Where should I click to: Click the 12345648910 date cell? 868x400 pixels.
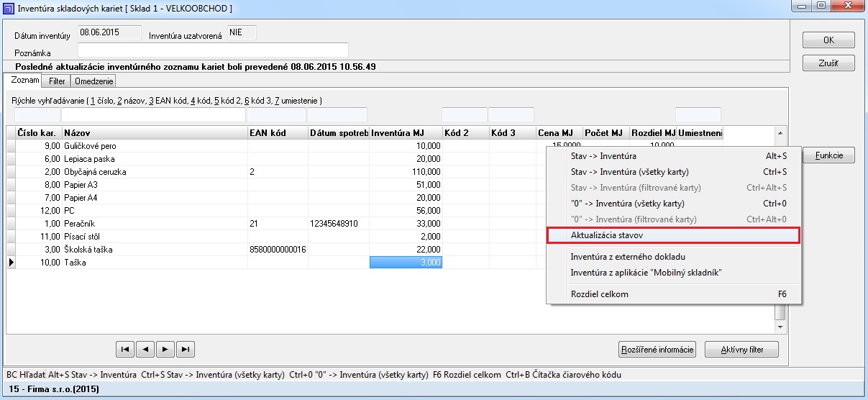click(x=339, y=224)
